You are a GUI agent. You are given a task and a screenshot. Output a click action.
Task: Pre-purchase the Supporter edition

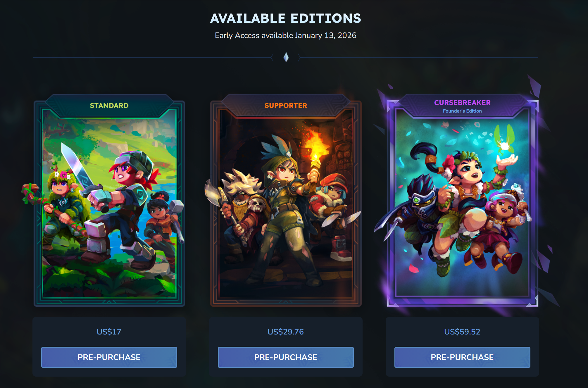[x=286, y=357]
